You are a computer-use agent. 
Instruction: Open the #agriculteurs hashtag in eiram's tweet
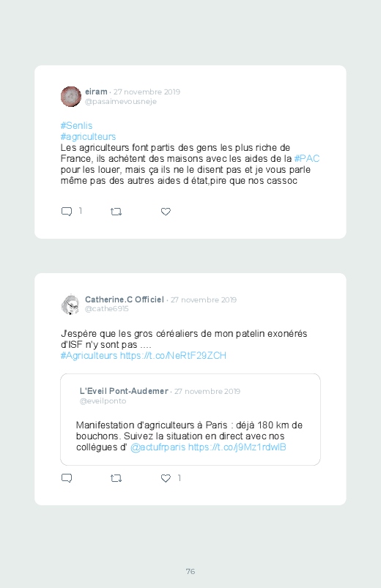click(x=88, y=136)
